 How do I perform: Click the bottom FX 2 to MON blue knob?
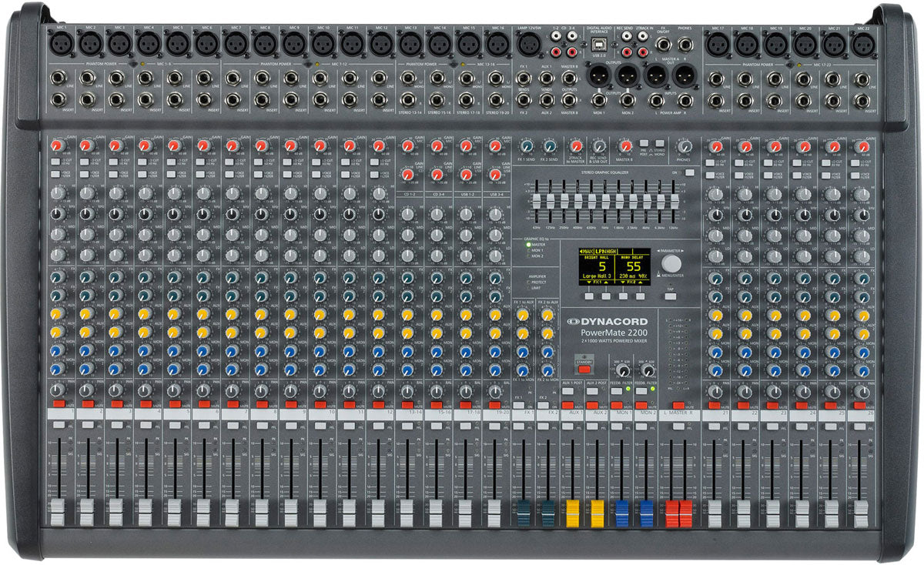tap(547, 370)
